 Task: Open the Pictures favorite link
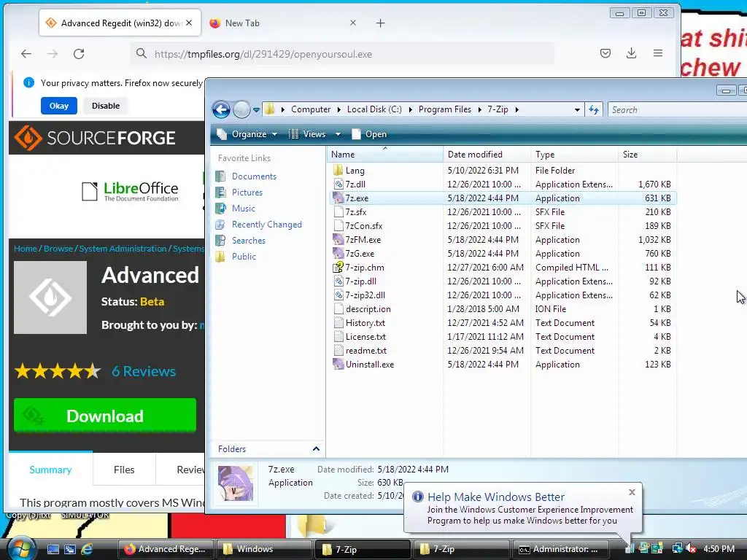coord(247,192)
